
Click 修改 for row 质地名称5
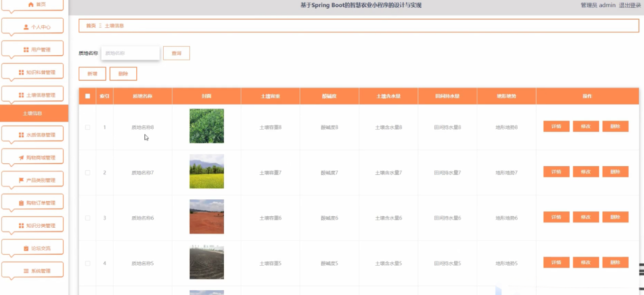pos(586,262)
